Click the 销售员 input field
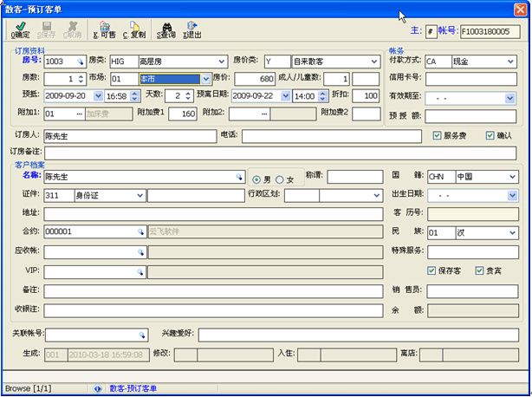Image resolution: width=532 pixels, height=397 pixels. pyautogui.click(x=472, y=291)
